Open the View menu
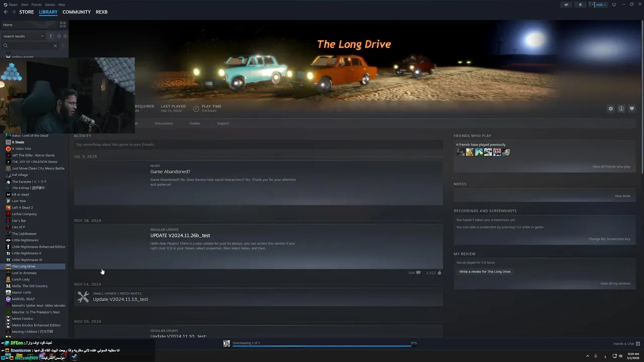 tap(24, 5)
